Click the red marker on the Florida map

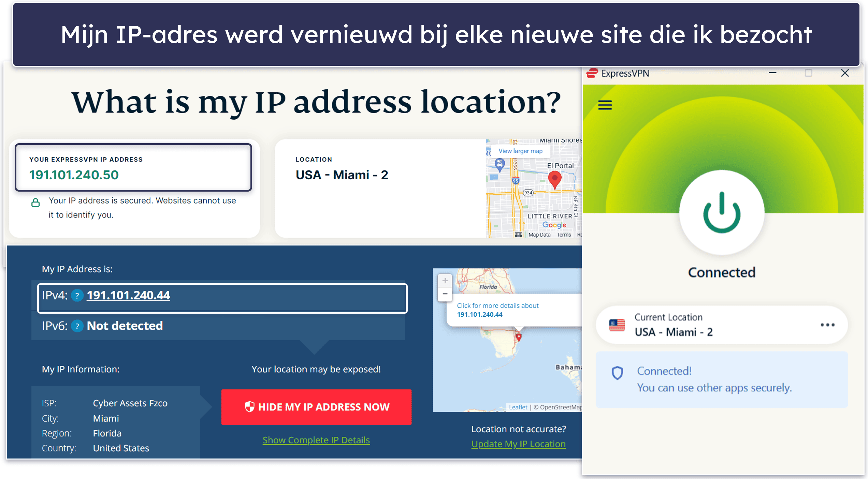(x=519, y=337)
